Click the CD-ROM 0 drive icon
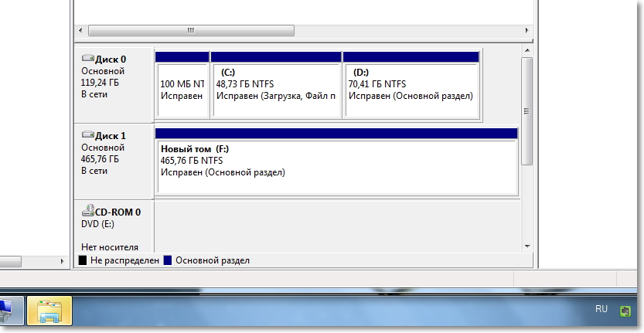 pos(87,211)
